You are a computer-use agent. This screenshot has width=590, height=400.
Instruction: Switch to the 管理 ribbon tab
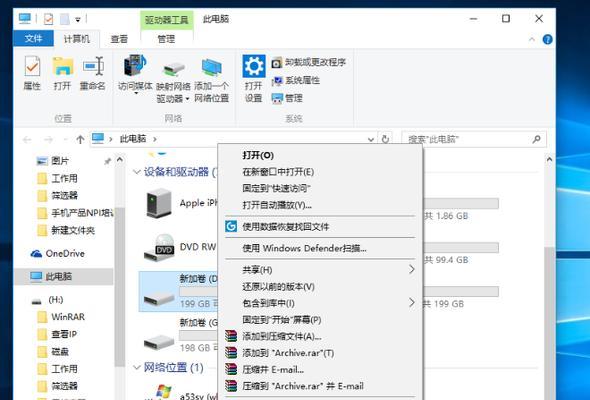pos(166,39)
